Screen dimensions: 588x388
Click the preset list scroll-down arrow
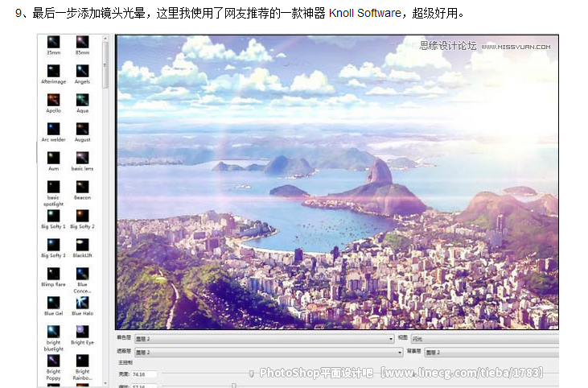(x=105, y=383)
